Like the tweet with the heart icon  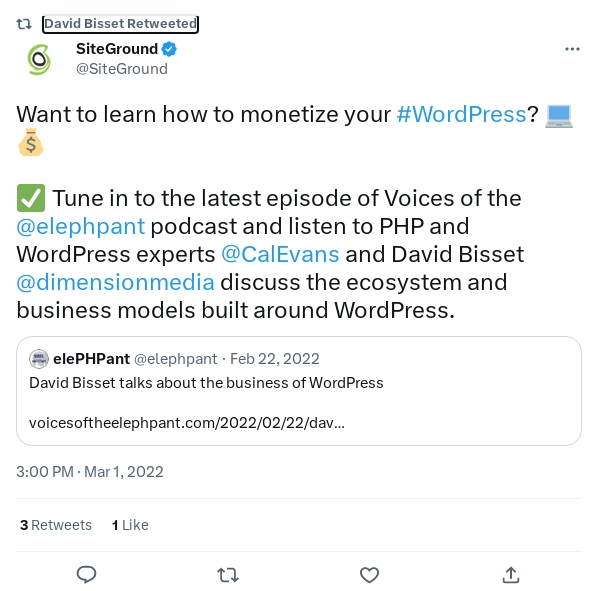click(x=369, y=575)
